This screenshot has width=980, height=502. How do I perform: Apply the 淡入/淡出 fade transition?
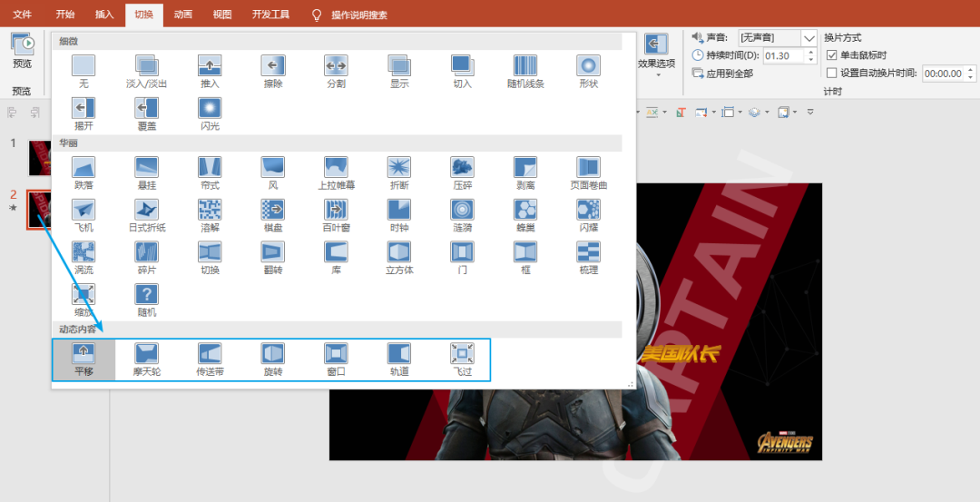(147, 72)
